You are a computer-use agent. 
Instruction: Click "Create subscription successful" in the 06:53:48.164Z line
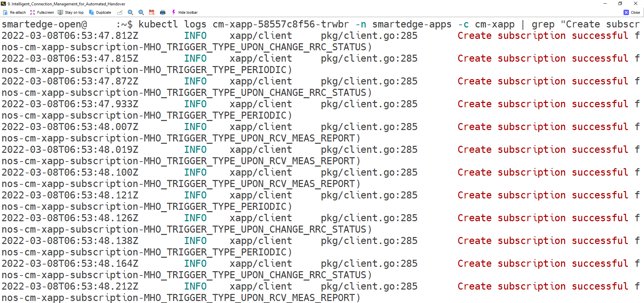pos(543,264)
